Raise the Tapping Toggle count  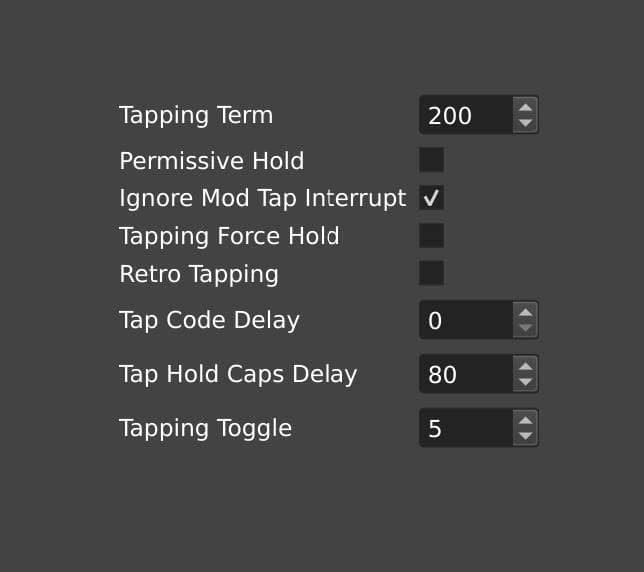[x=525, y=420]
